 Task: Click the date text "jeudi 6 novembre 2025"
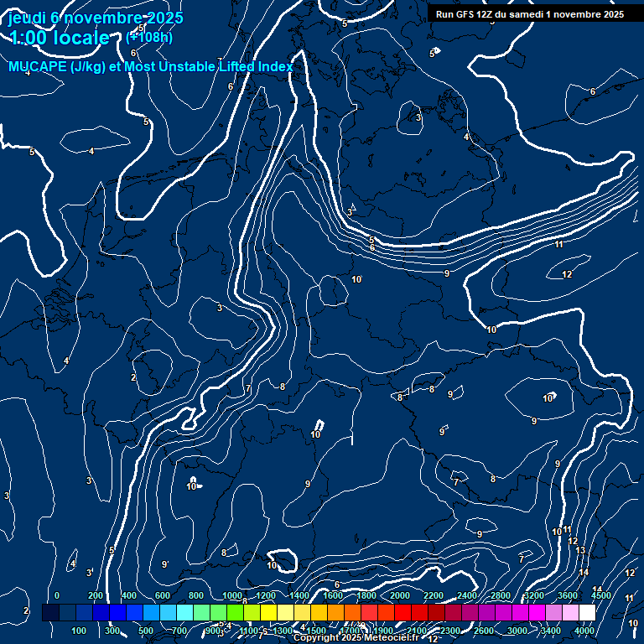pyautogui.click(x=96, y=18)
